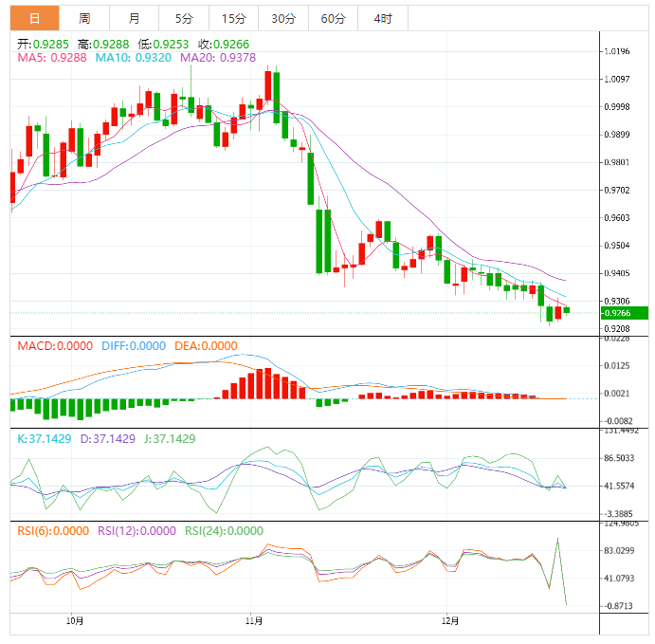This screenshot has height=644, width=655.
Task: Click the 0.0021 MACD axis label
Action: (x=617, y=394)
